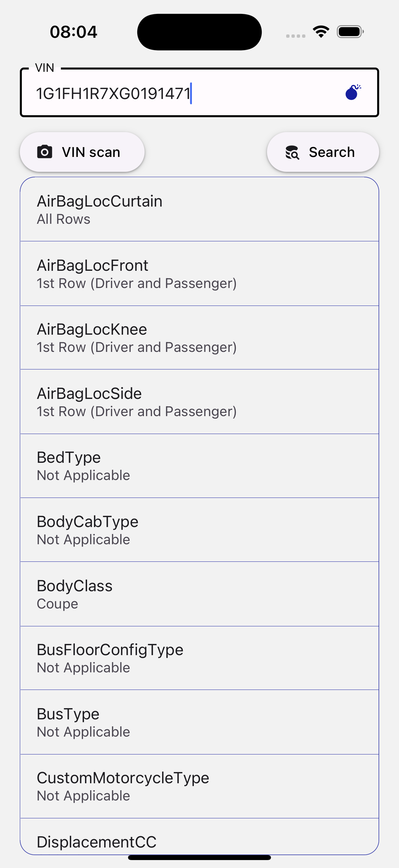Tap the Wi-Fi status icon

tap(321, 32)
